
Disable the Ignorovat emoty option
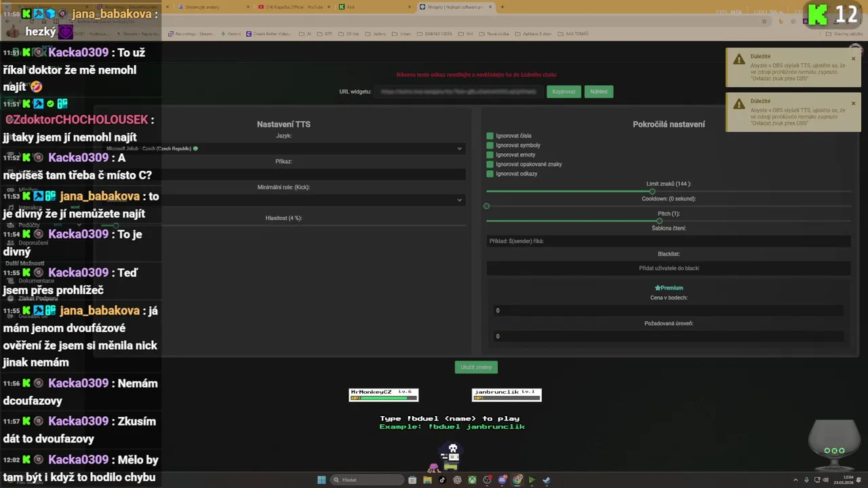coord(490,155)
